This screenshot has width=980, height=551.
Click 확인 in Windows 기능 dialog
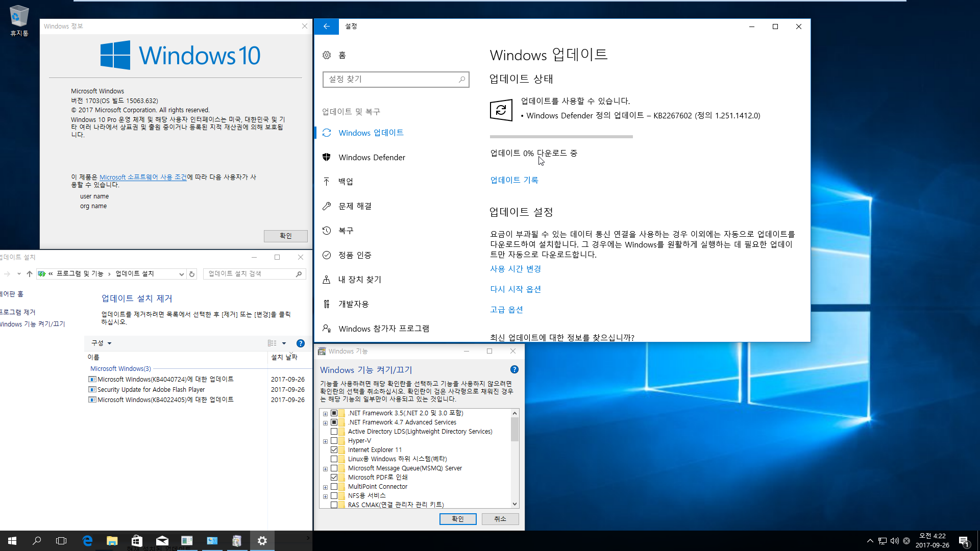pos(458,519)
